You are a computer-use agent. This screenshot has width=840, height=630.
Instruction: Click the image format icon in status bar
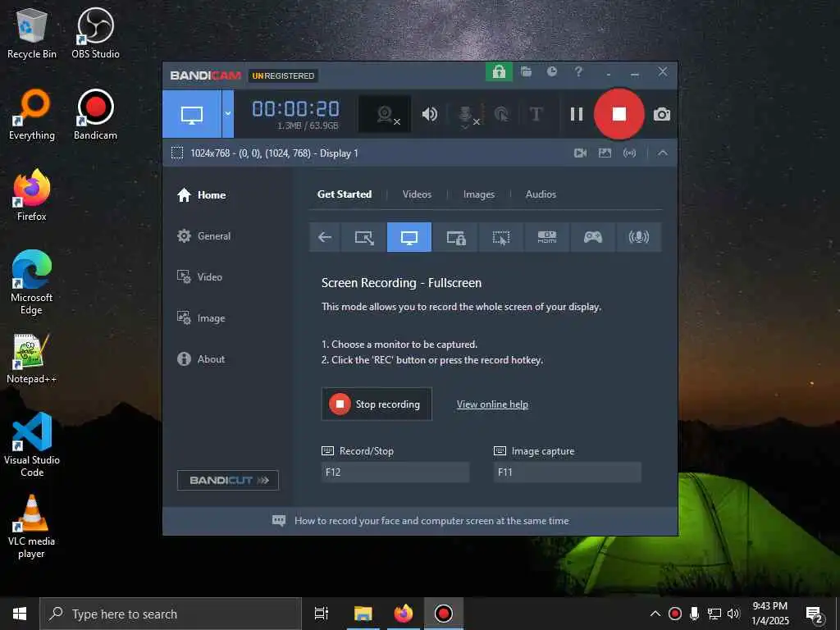pyautogui.click(x=605, y=153)
